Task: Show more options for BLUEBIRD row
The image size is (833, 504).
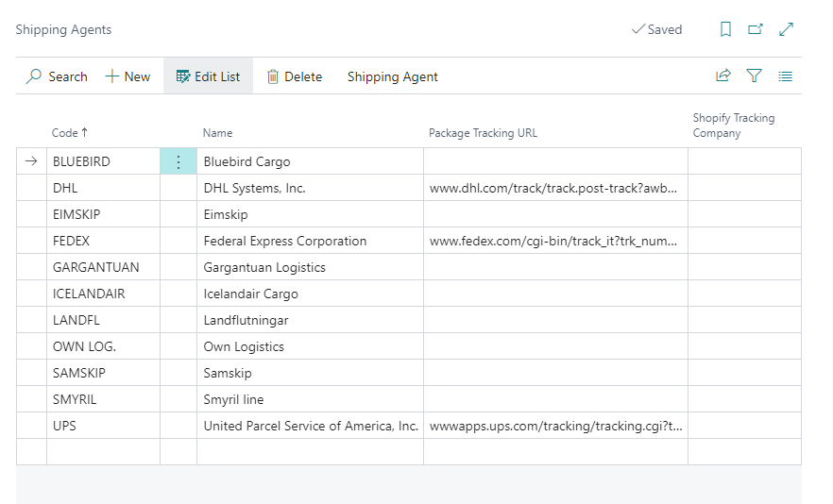Action: coord(178,161)
